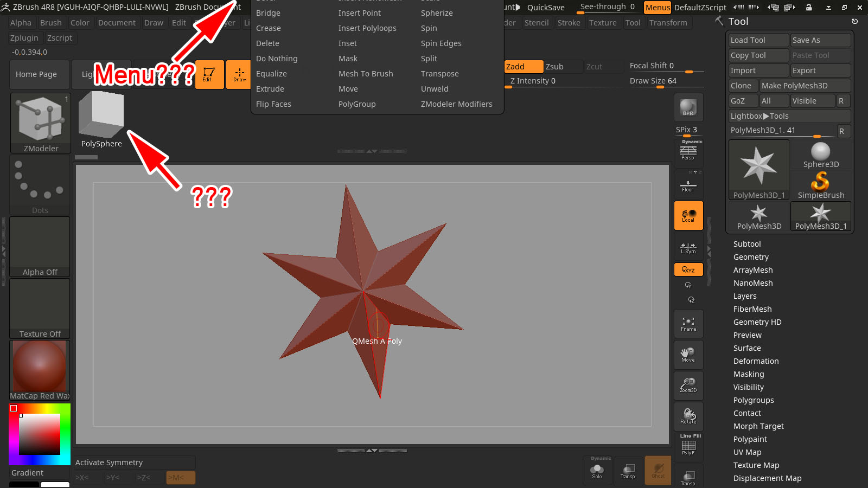
Task: Toggle Persp perspective view
Action: click(688, 153)
